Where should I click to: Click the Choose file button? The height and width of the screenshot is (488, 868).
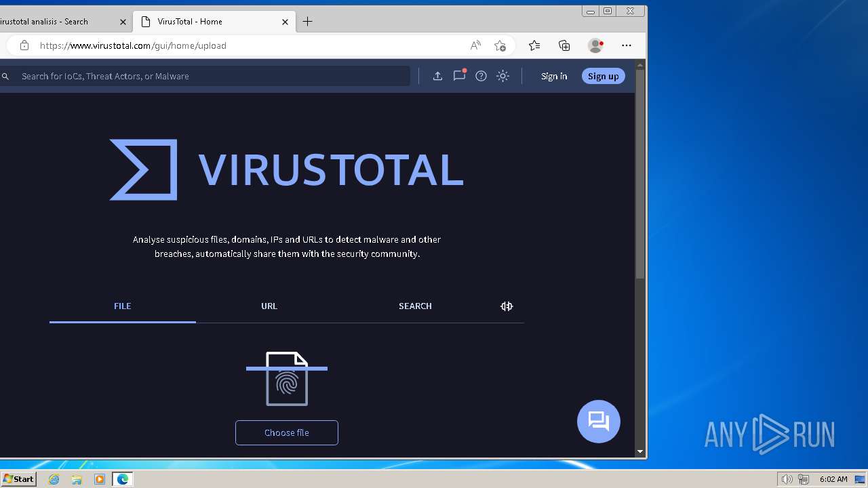click(287, 432)
